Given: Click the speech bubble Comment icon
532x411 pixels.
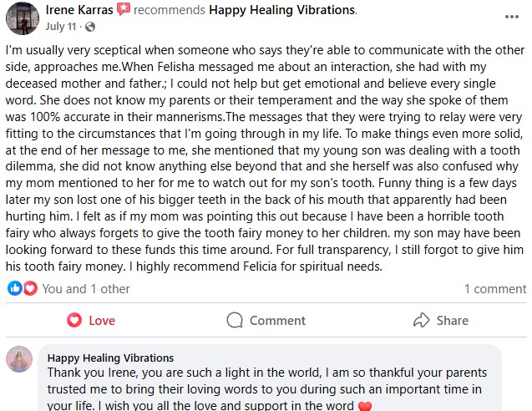Looking at the screenshot, I should (236, 321).
